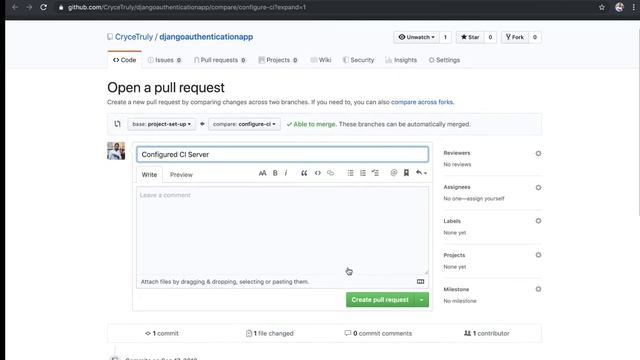640x360 pixels.
Task: Click the Create pull request button
Action: click(x=380, y=300)
